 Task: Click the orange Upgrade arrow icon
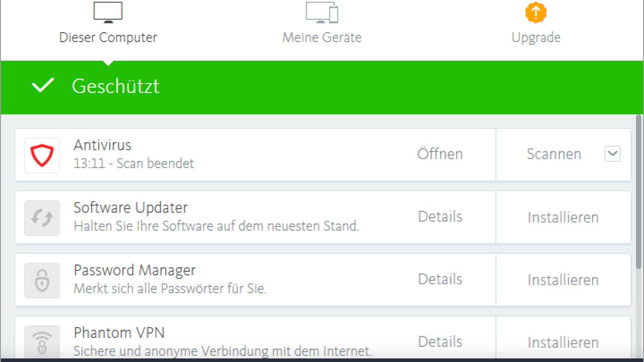pos(536,12)
